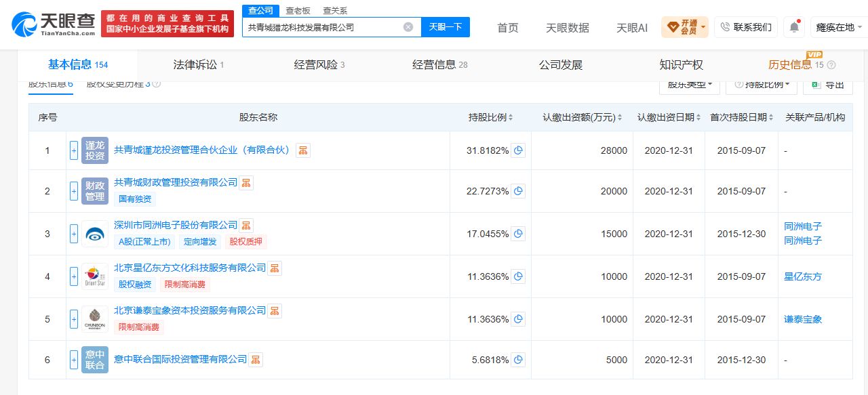Expand row for 意中联合国际投资管理有限公司

coord(74,360)
